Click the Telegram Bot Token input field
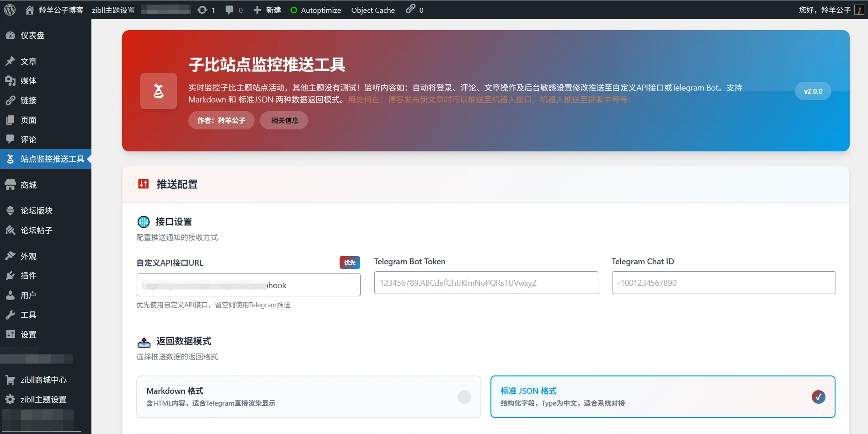 click(x=485, y=283)
